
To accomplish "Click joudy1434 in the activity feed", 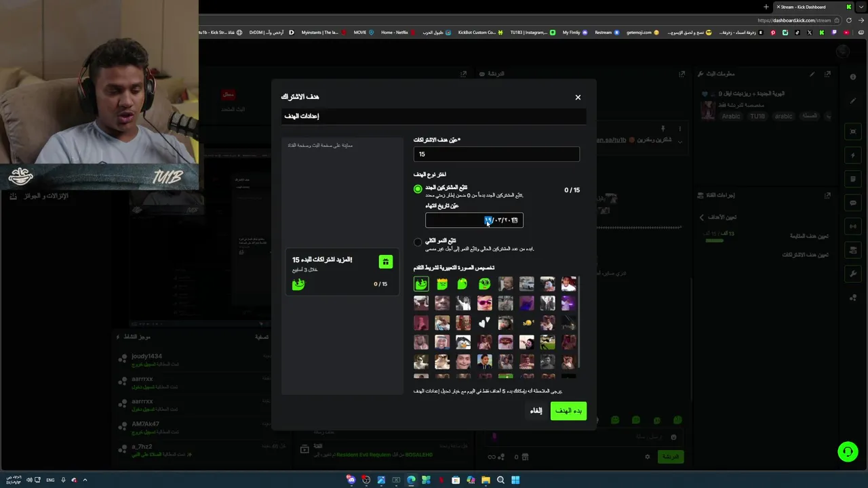I will (146, 357).
